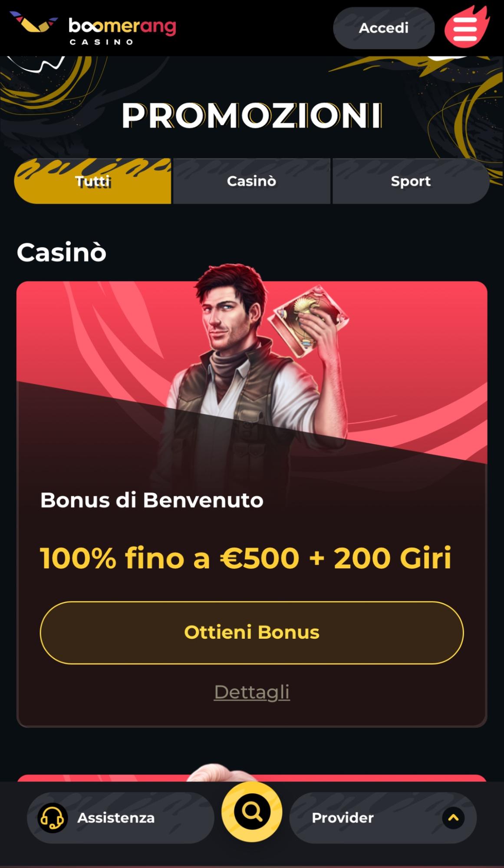Open the Dettagli link

(252, 692)
